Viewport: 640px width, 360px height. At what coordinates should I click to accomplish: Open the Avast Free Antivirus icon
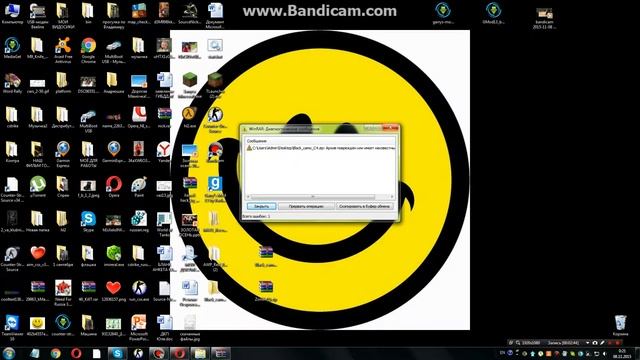click(x=63, y=50)
